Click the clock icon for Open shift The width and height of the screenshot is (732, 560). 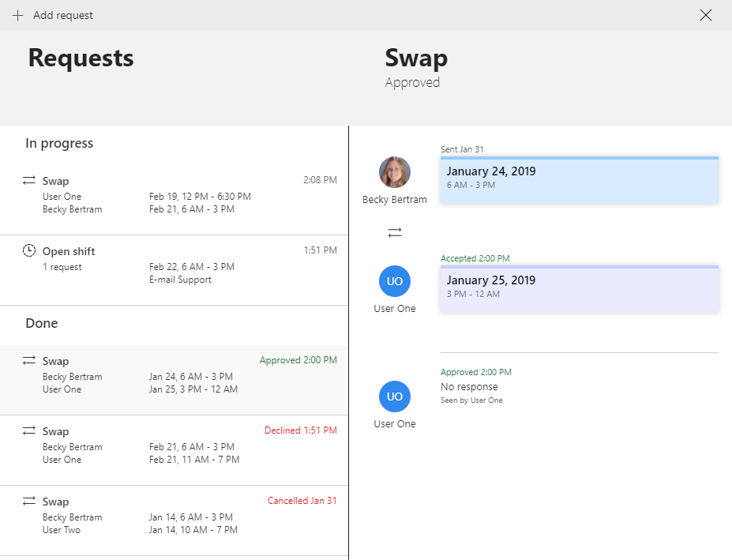tap(29, 250)
